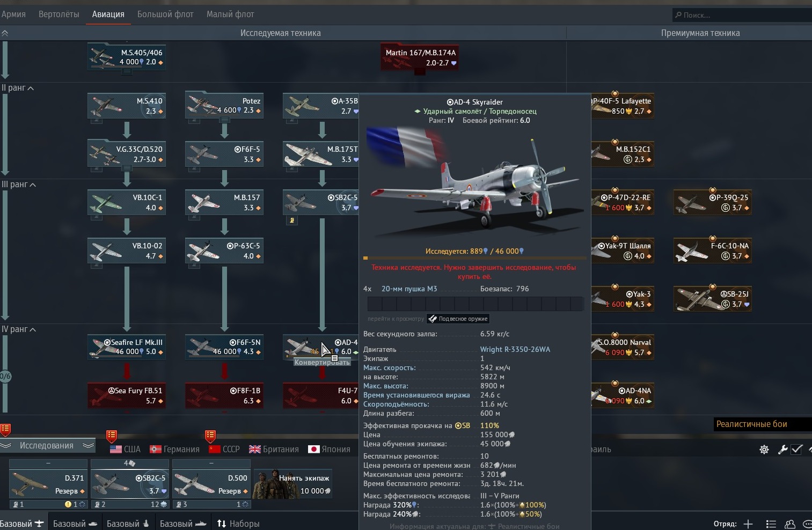Open the Наборы presets list
This screenshot has height=530, width=812.
(238, 524)
